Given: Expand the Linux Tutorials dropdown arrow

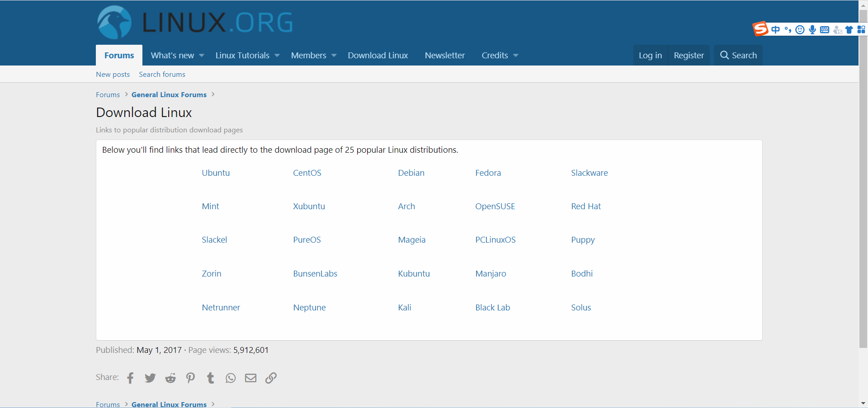Looking at the screenshot, I should 277,56.
